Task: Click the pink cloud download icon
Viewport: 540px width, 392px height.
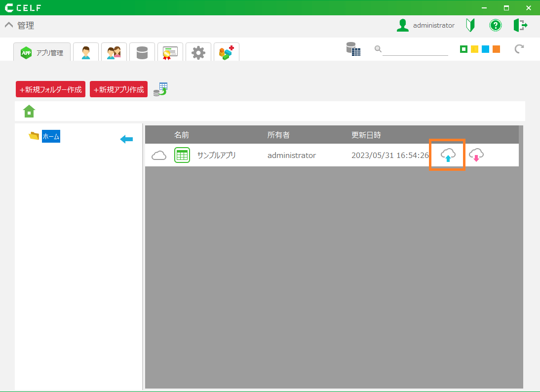Action: [x=476, y=155]
